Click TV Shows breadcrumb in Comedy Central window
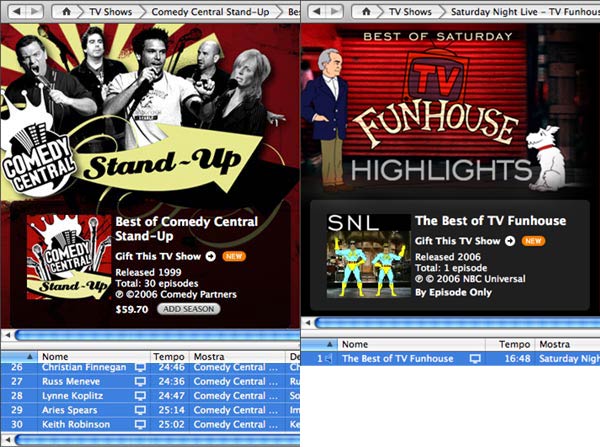Screen dimensions: 600x447 click(111, 12)
